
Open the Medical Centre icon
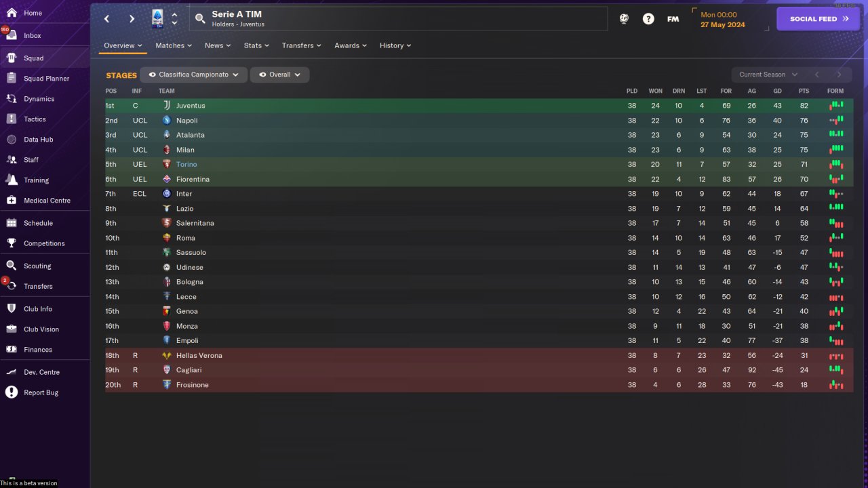tap(11, 201)
